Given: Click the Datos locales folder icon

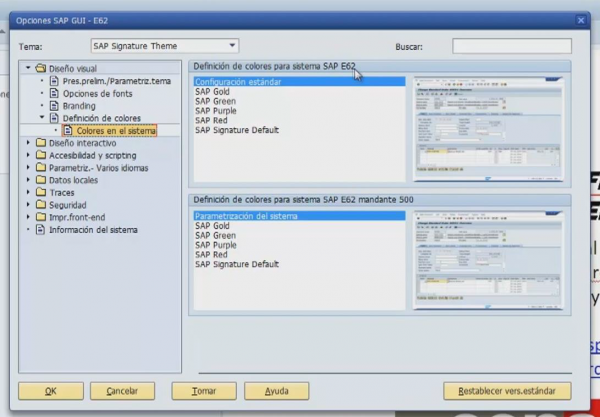Looking at the screenshot, I should point(41,180).
